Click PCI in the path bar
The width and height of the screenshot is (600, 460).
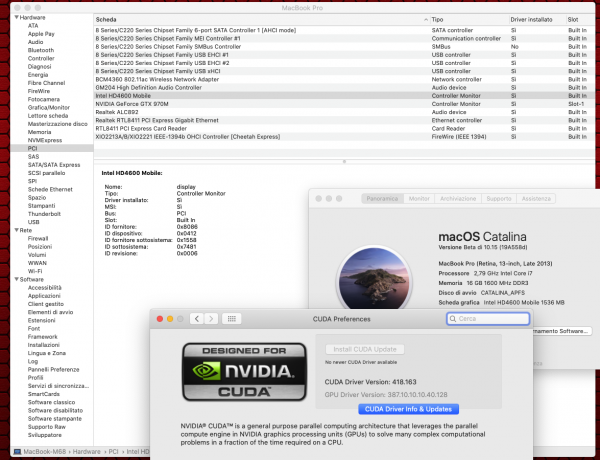(x=113, y=452)
